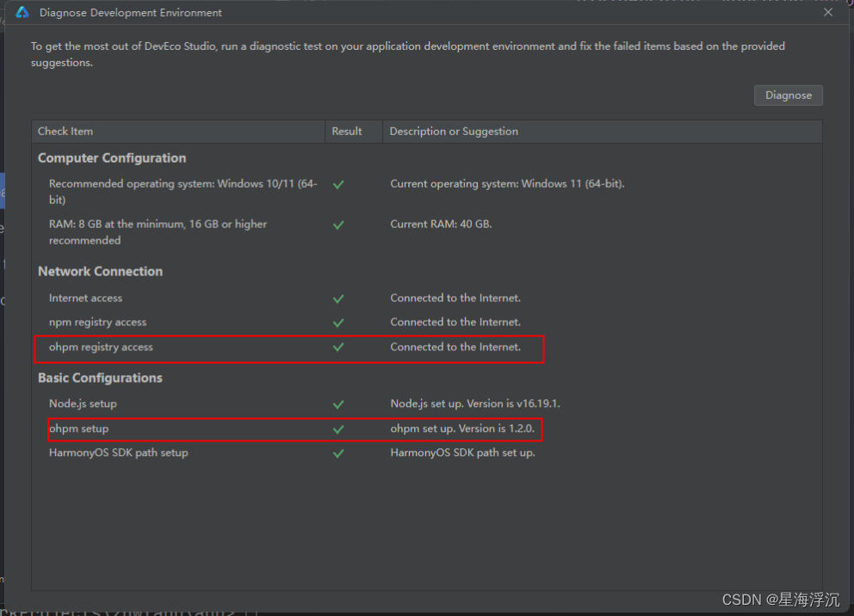Click the checkmark for ohpm registry access
Image resolution: width=854 pixels, height=616 pixels.
[x=337, y=347]
